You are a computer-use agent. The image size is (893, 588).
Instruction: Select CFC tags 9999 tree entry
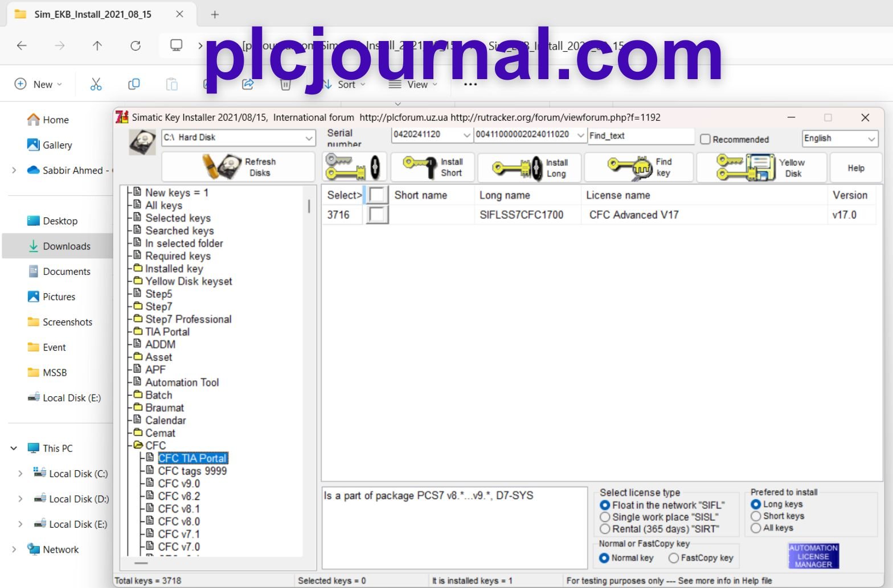click(192, 471)
